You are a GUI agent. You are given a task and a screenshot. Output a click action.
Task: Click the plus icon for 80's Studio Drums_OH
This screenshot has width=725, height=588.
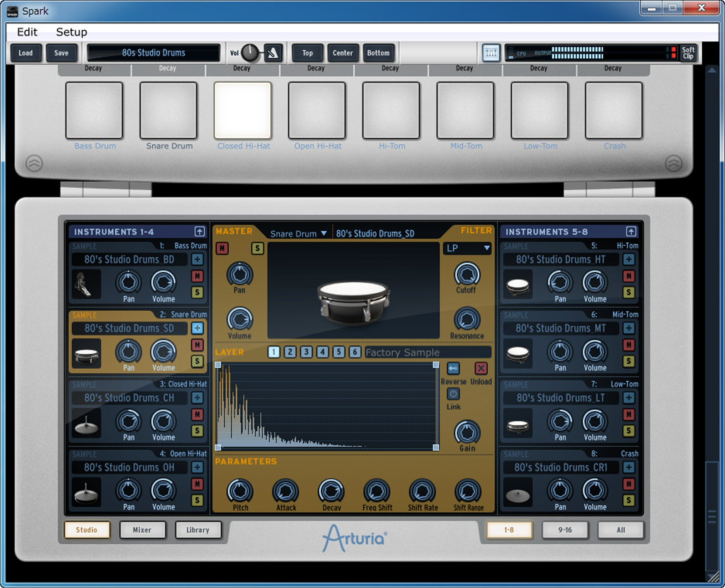pos(197,467)
